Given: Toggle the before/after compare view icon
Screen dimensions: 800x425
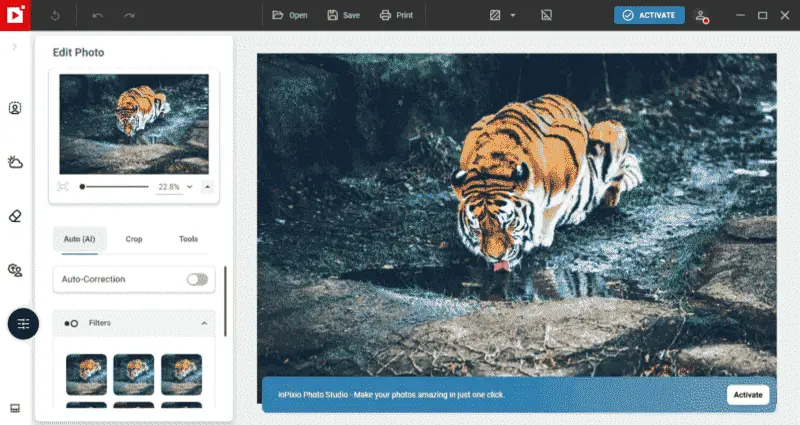Looking at the screenshot, I should (495, 15).
